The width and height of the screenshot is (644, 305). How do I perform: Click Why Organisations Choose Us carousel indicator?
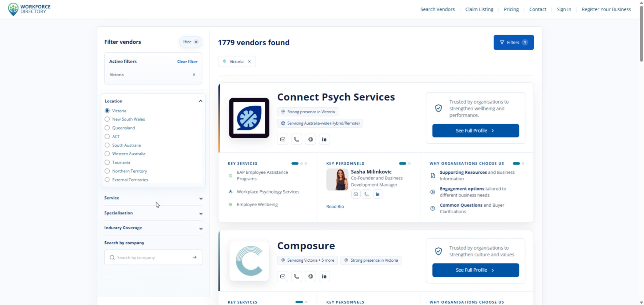[x=518, y=163]
